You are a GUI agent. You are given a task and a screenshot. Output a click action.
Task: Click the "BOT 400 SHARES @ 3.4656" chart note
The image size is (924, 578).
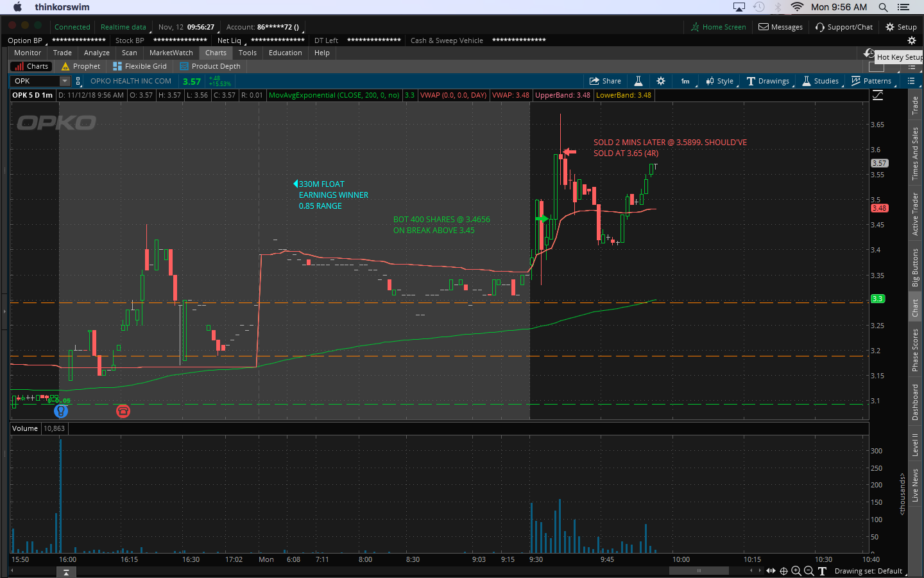tap(441, 220)
